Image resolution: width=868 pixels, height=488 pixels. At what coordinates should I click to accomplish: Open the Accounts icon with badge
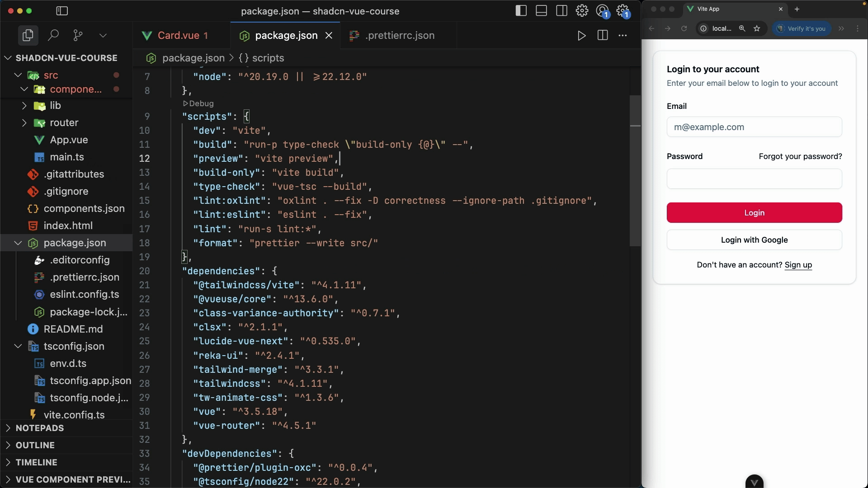(x=603, y=11)
